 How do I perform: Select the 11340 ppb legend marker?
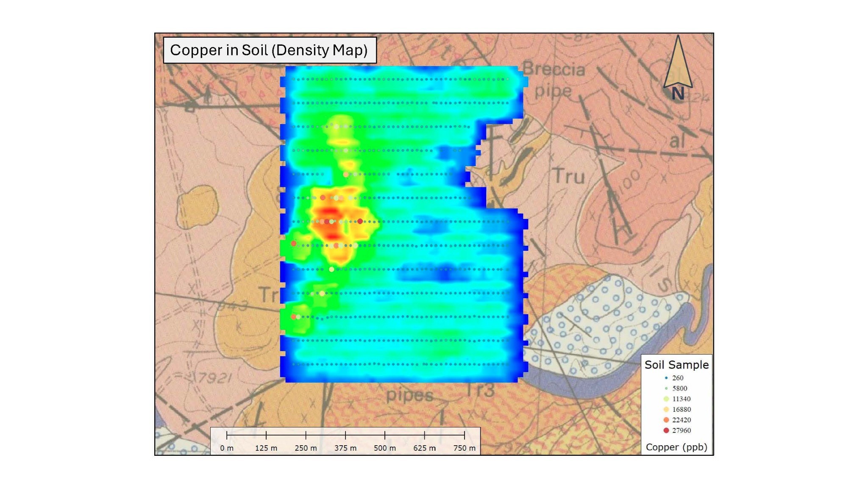666,399
